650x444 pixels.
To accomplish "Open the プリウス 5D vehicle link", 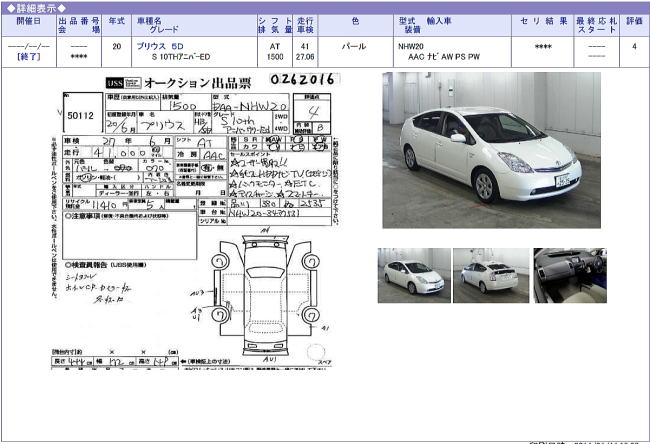I will pyautogui.click(x=160, y=46).
